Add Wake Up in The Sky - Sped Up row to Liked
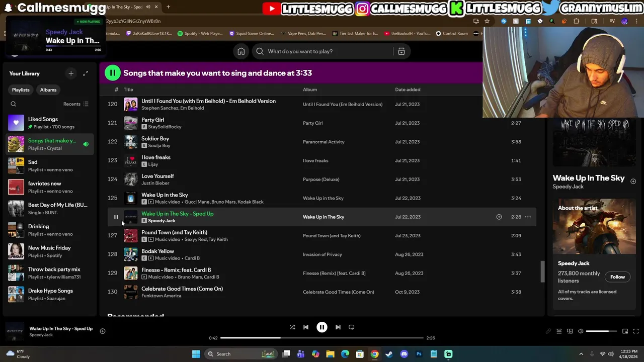This screenshot has height=362, width=644. pyautogui.click(x=499, y=217)
